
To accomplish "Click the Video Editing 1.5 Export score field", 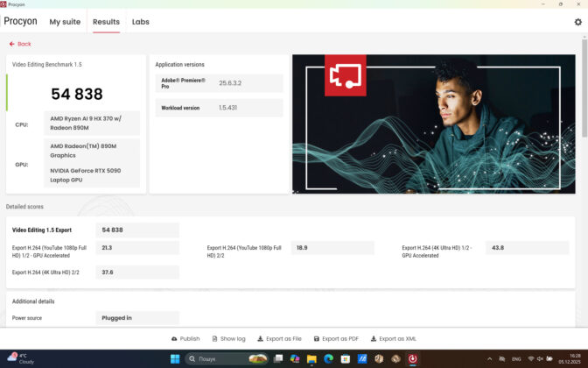I will (137, 230).
